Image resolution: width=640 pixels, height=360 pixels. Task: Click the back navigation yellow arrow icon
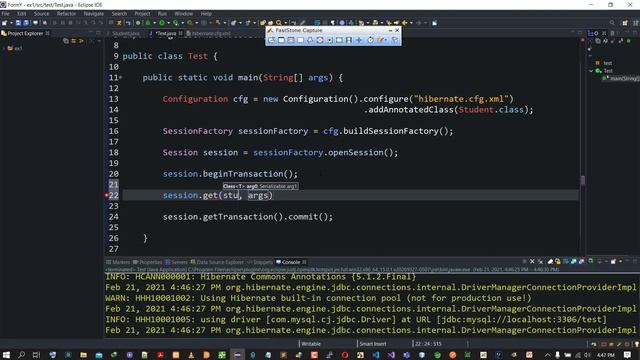tap(404, 23)
